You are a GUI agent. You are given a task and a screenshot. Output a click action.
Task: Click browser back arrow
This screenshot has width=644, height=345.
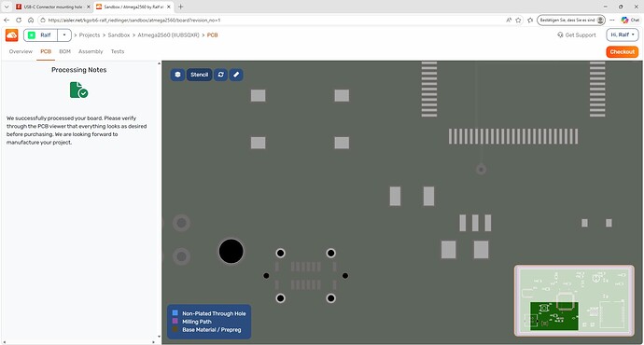point(7,20)
